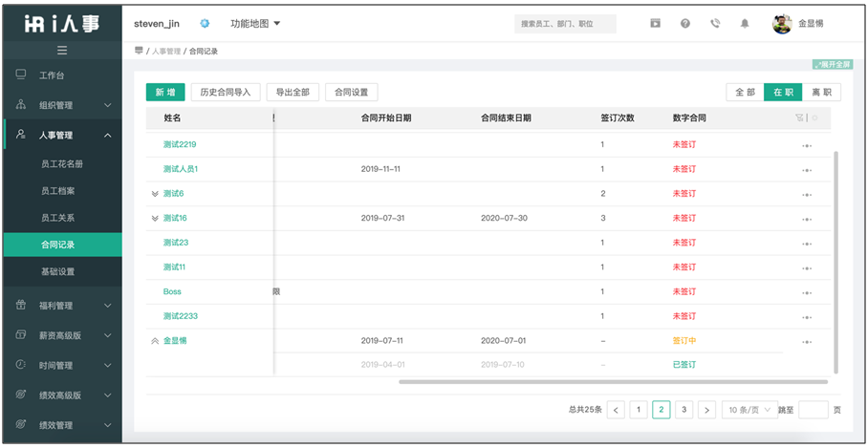The image size is (868, 448).
Task: Go to next page arrow
Action: 706,410
